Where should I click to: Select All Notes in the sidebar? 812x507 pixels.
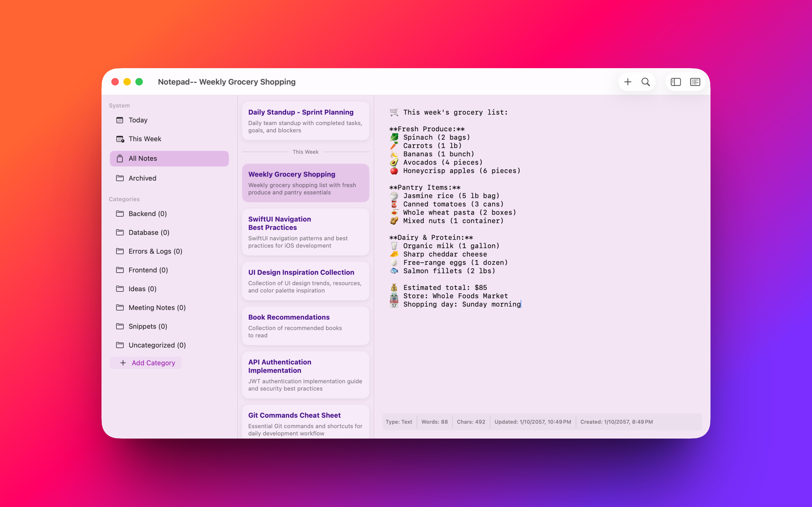coord(169,158)
